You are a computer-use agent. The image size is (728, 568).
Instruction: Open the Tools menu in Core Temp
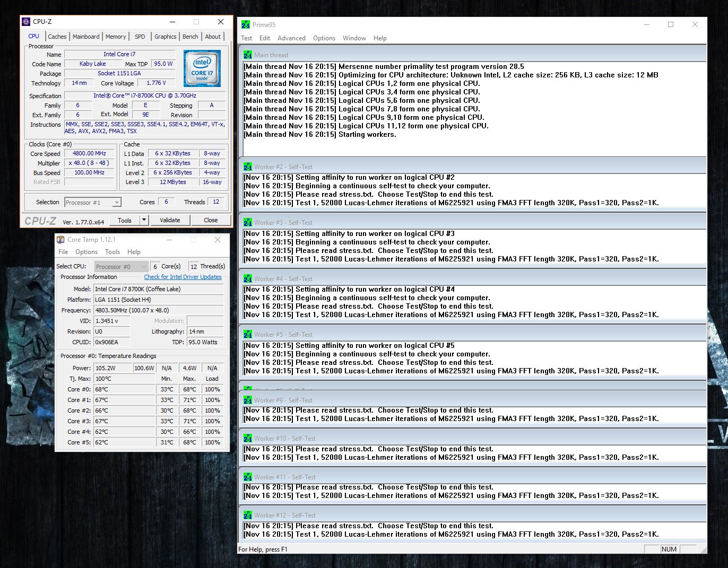click(112, 252)
